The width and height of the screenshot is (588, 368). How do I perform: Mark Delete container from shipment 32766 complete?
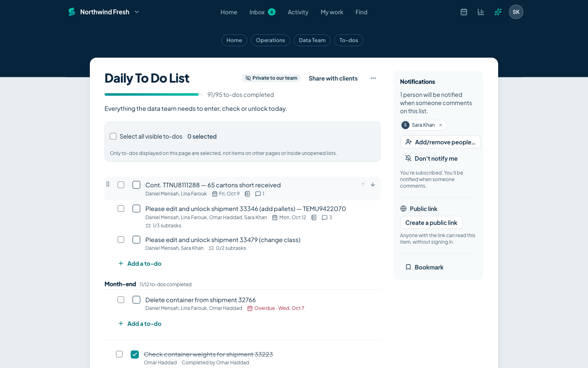pyautogui.click(x=136, y=300)
